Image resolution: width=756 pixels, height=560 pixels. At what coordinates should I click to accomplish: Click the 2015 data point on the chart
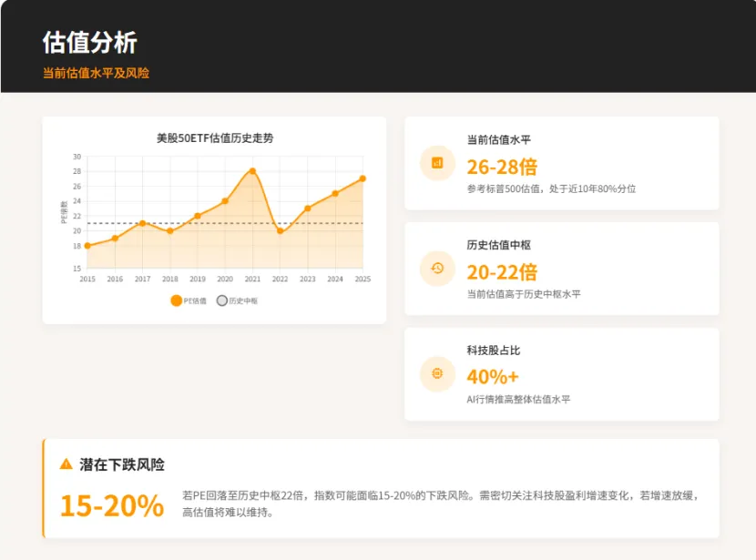pos(87,246)
